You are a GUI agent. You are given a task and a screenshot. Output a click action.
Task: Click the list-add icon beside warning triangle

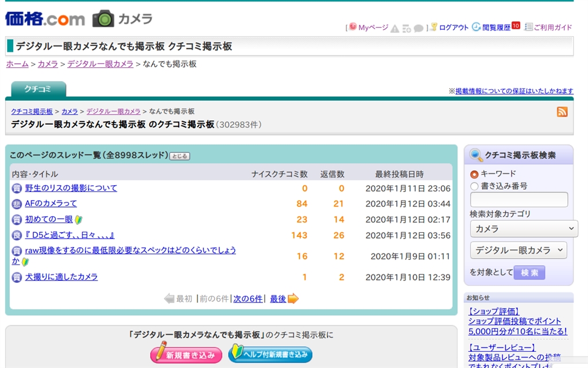click(407, 29)
